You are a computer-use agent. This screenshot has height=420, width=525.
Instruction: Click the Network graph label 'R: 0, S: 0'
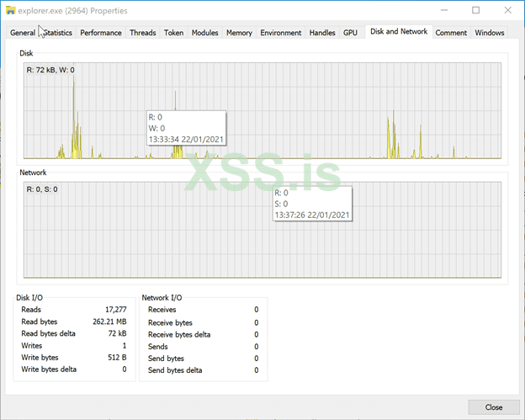pos(42,189)
